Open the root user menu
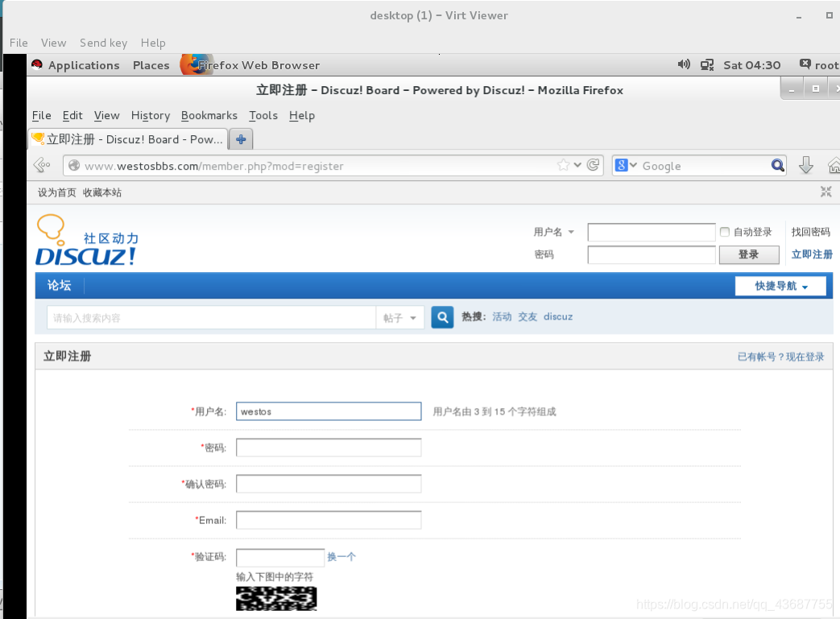Screen dimensions: 840x619 (x=820, y=65)
